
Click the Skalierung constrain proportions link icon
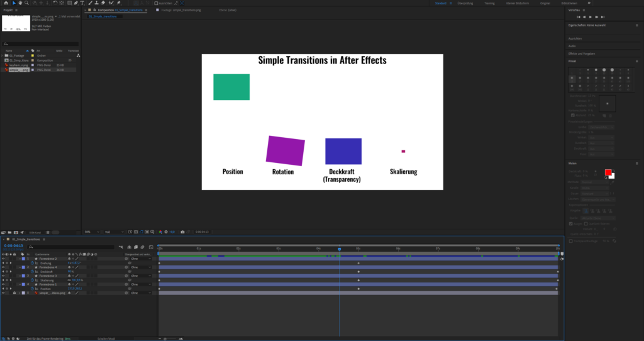69,280
